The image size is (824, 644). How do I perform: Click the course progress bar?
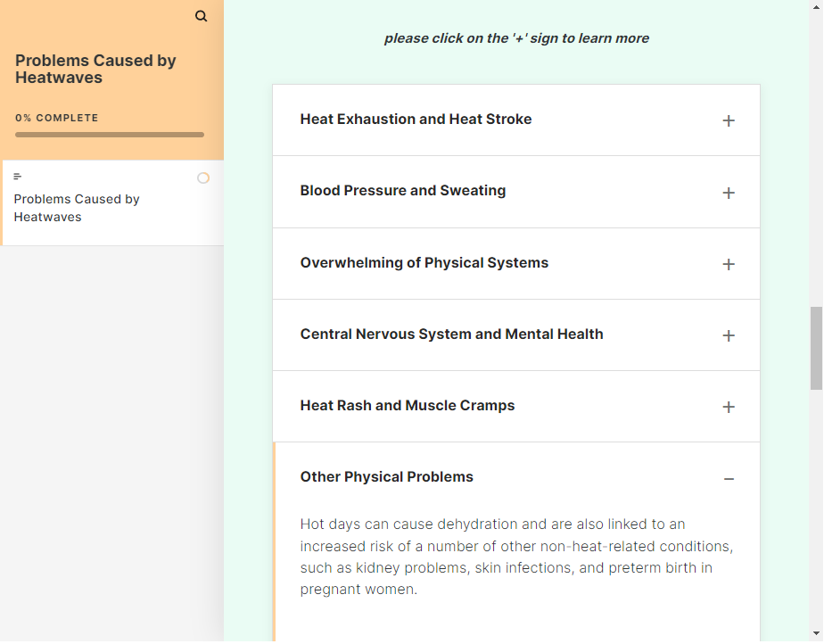110,135
